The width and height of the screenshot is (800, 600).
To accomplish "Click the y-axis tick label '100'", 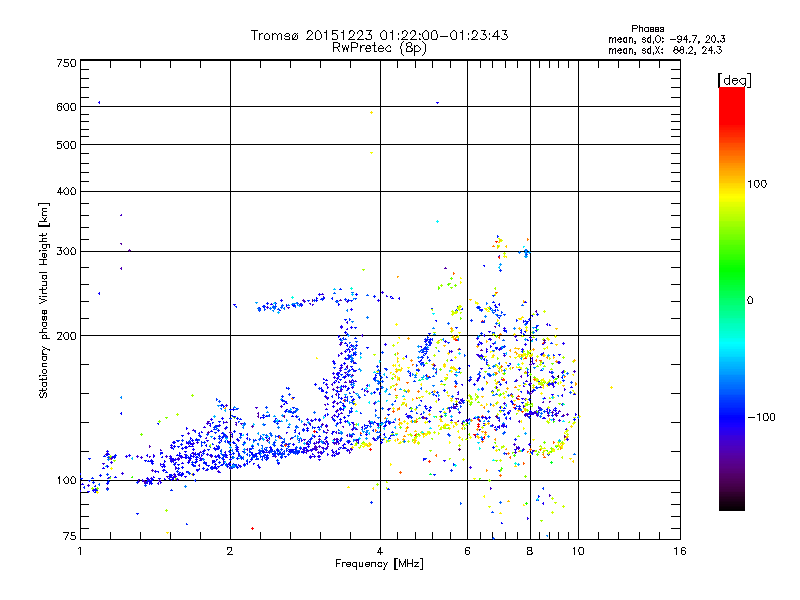I will pos(66,480).
